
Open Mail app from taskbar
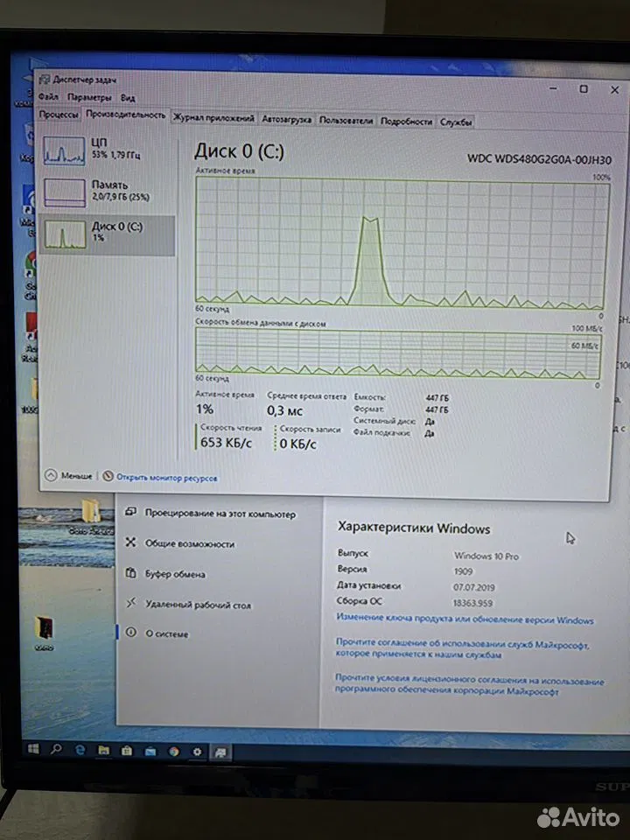coord(150,752)
